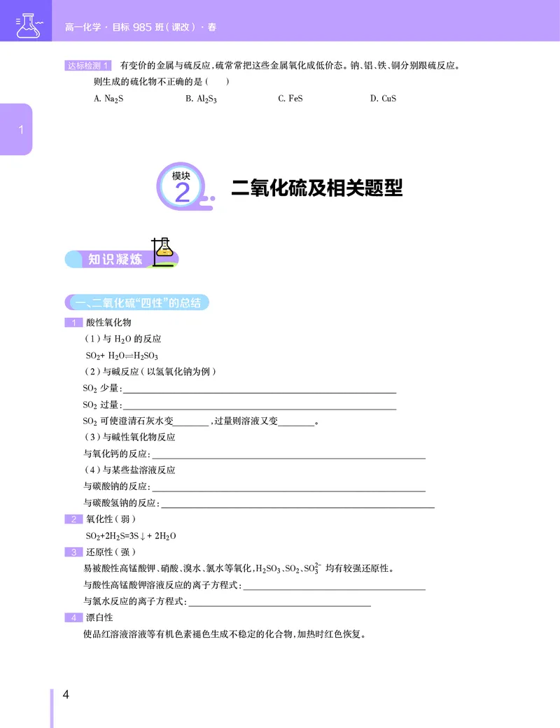Choose answer option B. Al2S3
This screenshot has width=560, height=728.
pos(201,99)
